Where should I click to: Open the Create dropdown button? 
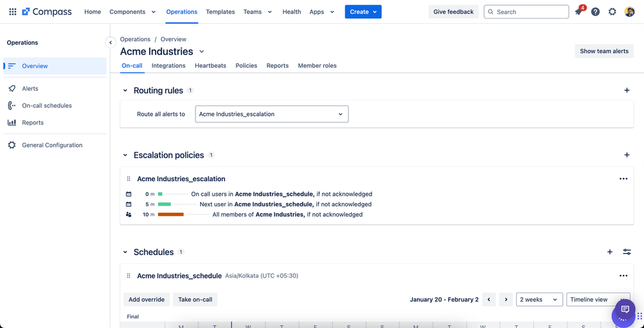coord(363,12)
